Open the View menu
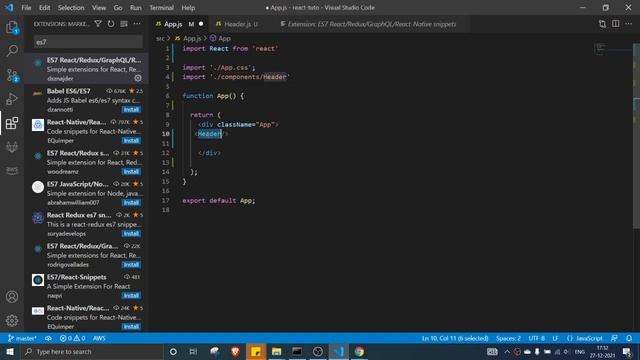The height and width of the screenshot is (360, 640). 99,8
